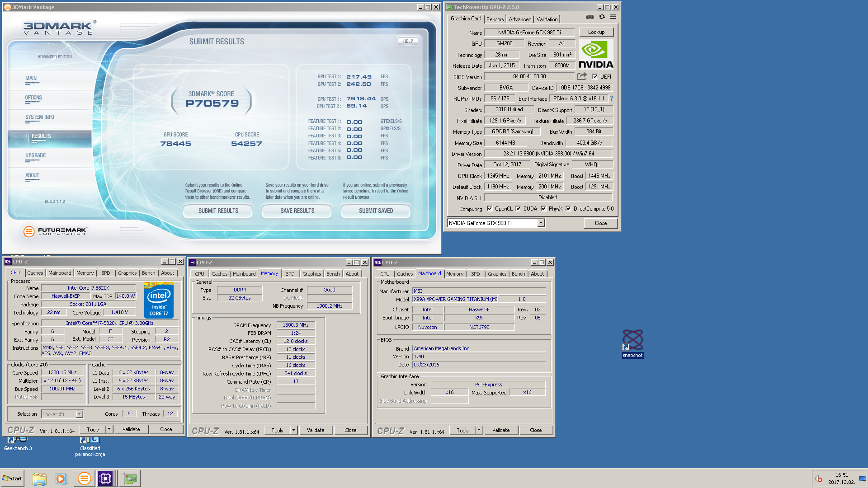
Task: Open System Info in 3DMark sidebar
Action: pos(40,117)
